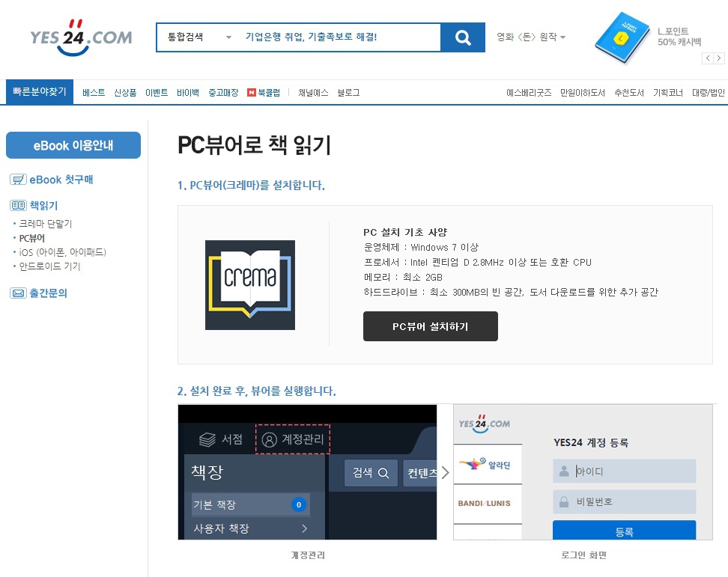The width and height of the screenshot is (728, 577).
Task: Click the 계정관리 person icon
Action: [x=270, y=439]
